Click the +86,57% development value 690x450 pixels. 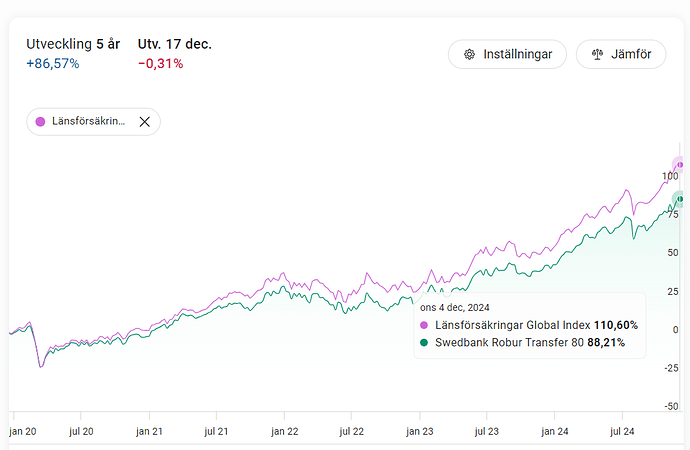[53, 64]
